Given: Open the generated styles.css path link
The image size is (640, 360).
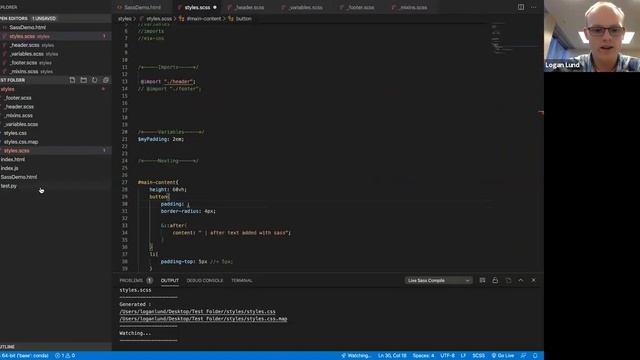Looking at the screenshot, I should tap(198, 311).
